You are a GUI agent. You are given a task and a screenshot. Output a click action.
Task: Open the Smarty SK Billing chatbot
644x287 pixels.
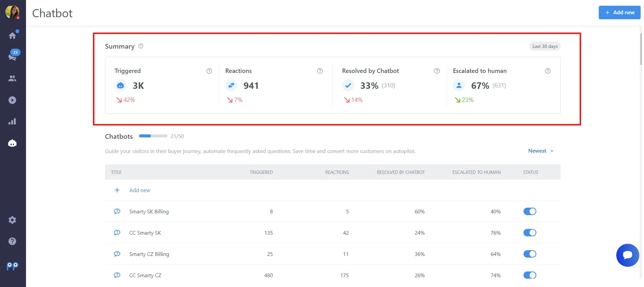click(x=149, y=212)
